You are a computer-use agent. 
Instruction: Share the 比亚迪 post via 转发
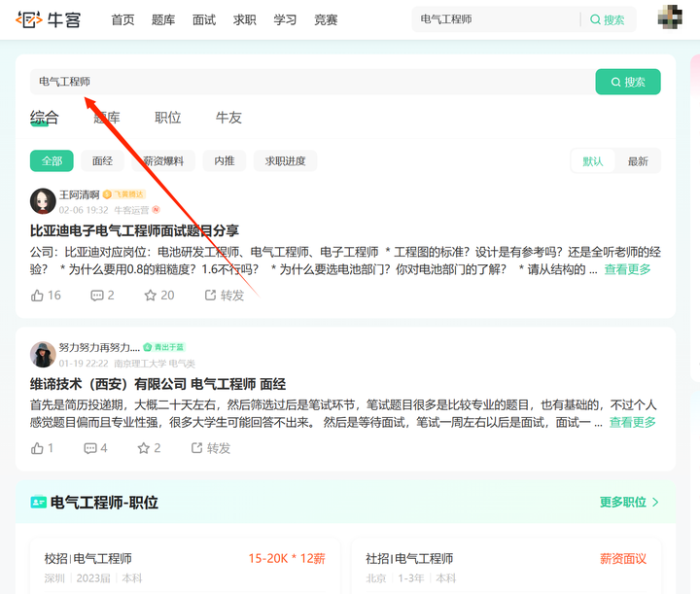coord(225,296)
